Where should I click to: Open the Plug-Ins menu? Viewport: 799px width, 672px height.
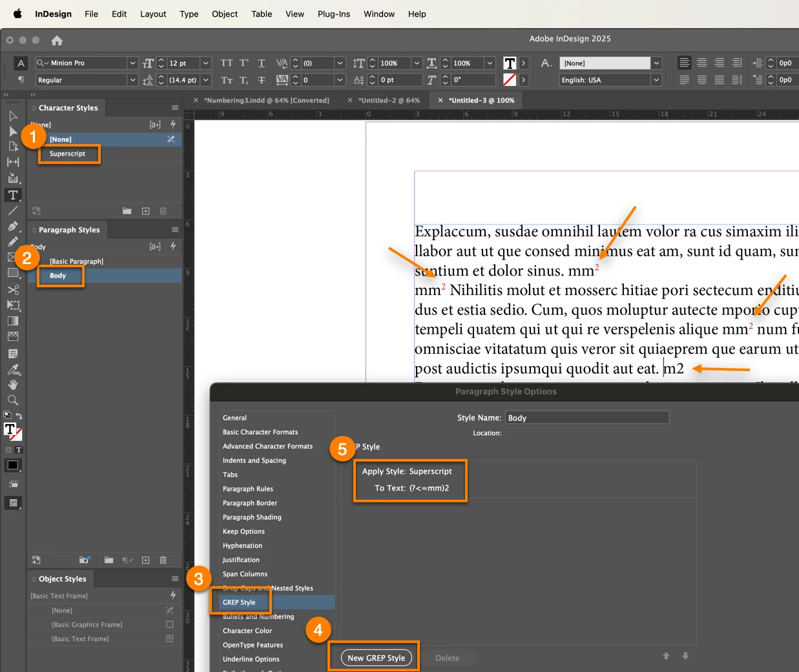[x=334, y=14]
